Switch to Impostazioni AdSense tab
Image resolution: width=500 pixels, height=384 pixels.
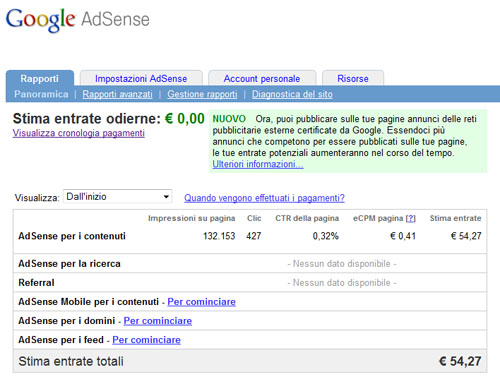141,79
